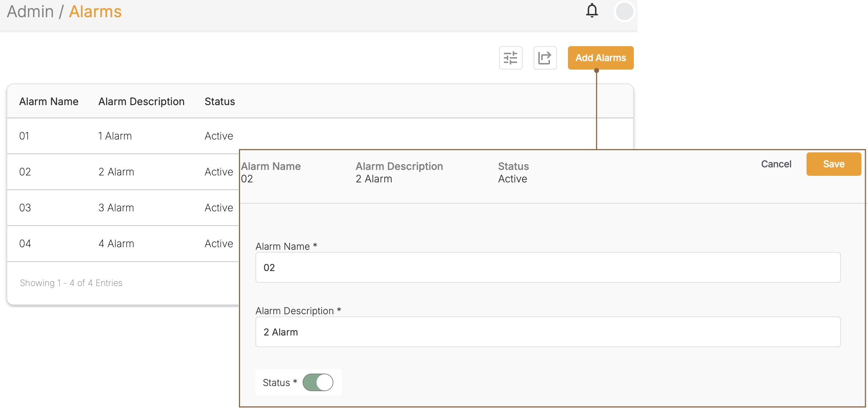Click the Alarms breadcrumb link
Viewport: 868px width, 408px height.
point(95,12)
